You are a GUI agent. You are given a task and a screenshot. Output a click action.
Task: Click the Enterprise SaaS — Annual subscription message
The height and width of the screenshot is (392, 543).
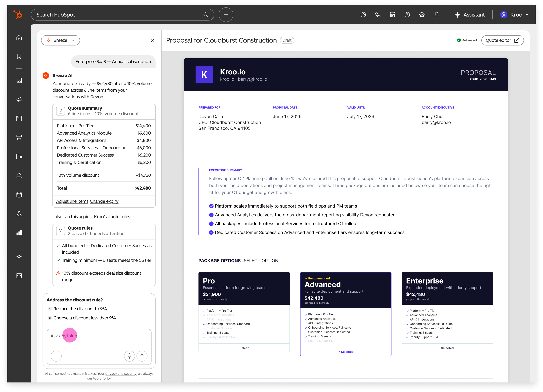click(x=113, y=61)
